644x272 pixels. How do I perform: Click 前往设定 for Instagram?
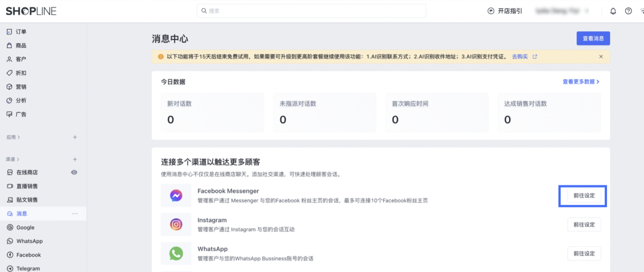click(584, 224)
